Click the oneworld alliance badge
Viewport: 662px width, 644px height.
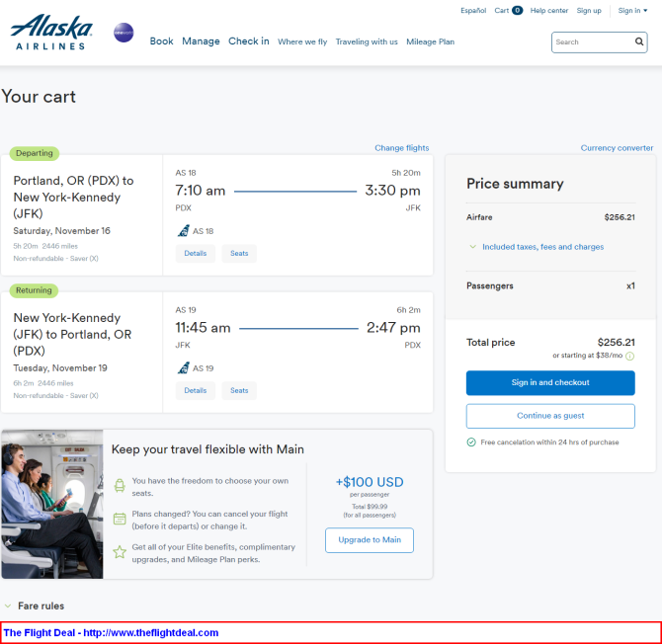click(x=124, y=33)
